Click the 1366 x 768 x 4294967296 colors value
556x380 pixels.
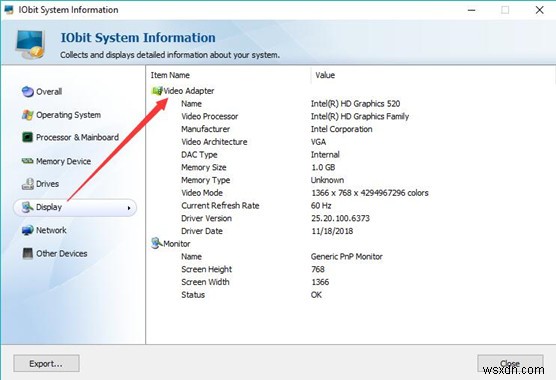click(x=370, y=193)
